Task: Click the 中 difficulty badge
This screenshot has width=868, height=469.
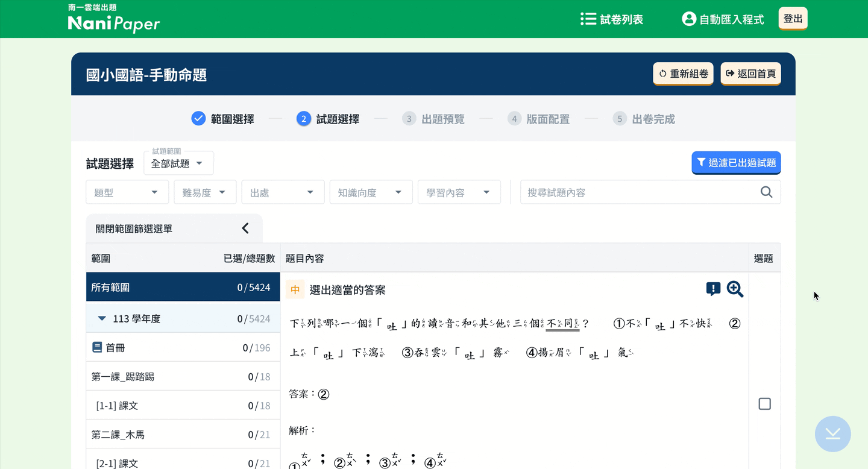Action: (295, 289)
